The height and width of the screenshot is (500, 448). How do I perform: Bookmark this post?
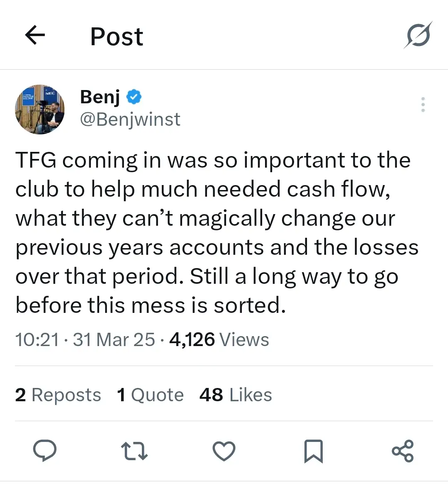(x=313, y=451)
